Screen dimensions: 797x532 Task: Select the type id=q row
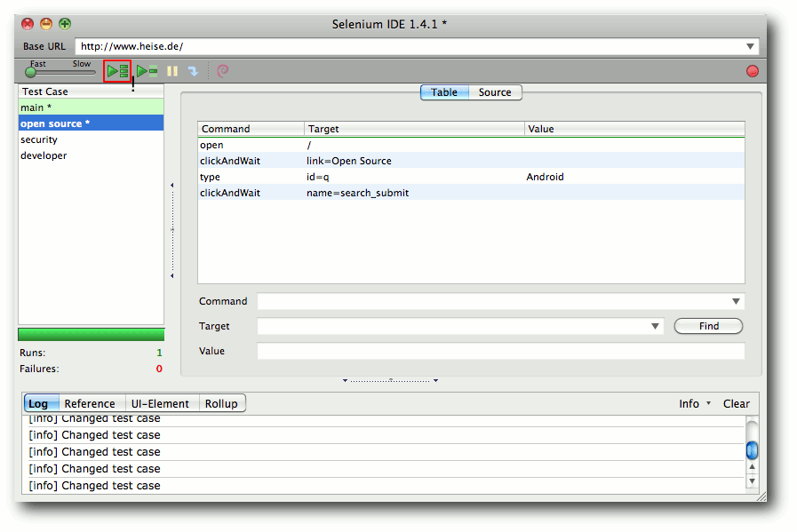tap(471, 177)
